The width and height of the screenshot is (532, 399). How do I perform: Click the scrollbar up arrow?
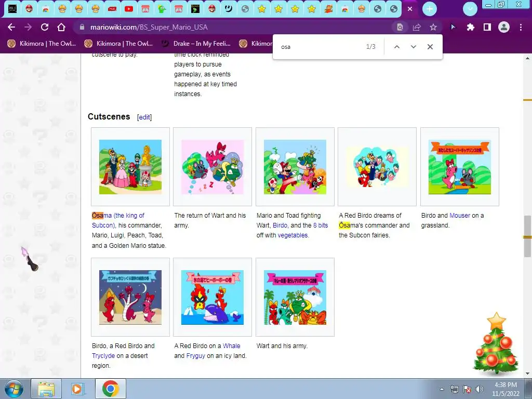tap(527, 58)
